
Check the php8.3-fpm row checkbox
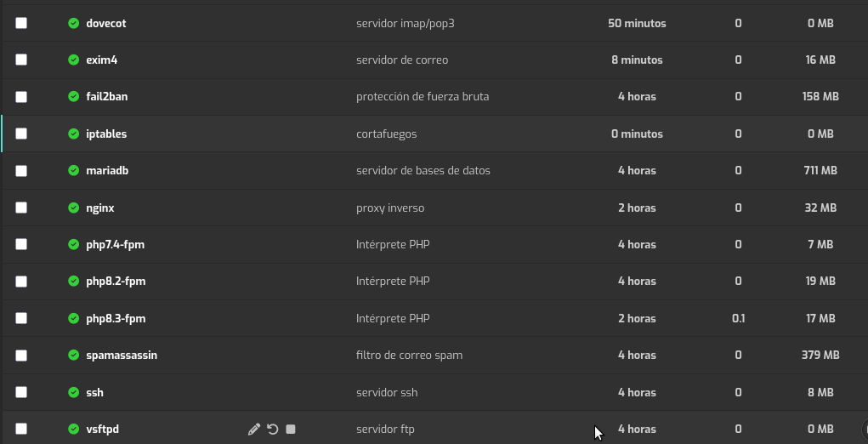coord(21,318)
